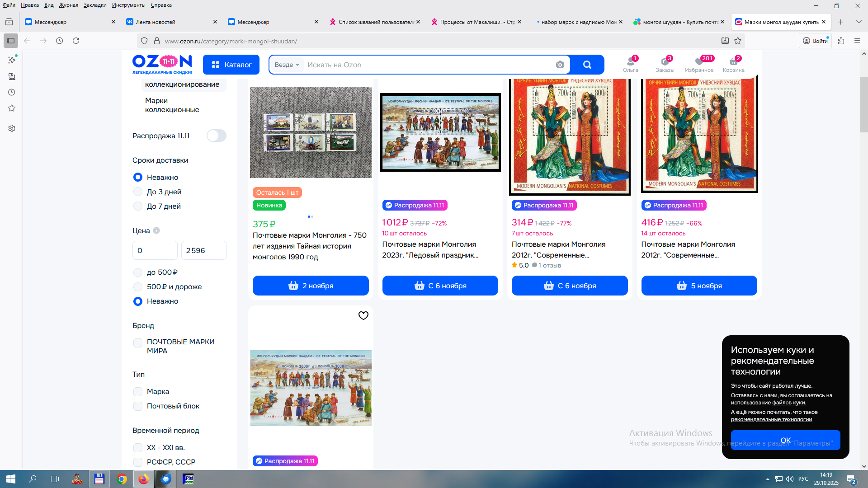Image resolution: width=868 pixels, height=488 pixels.
Task: Open the Закладки menu
Action: 94,5
